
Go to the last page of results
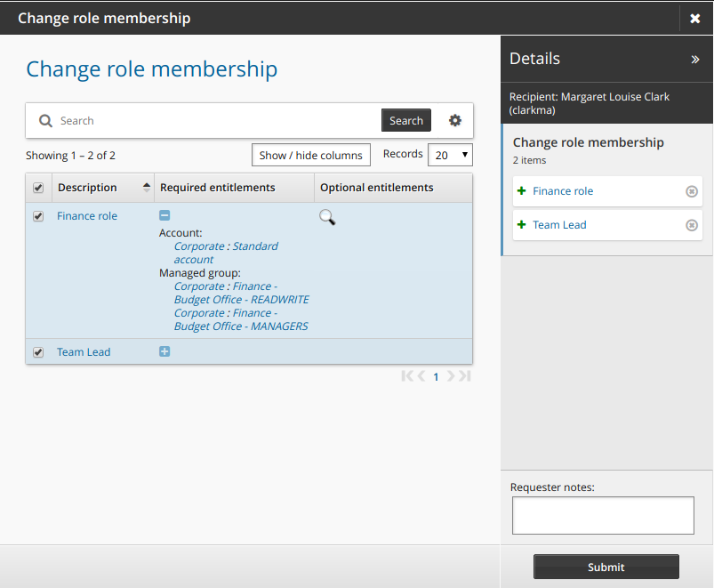tap(464, 376)
